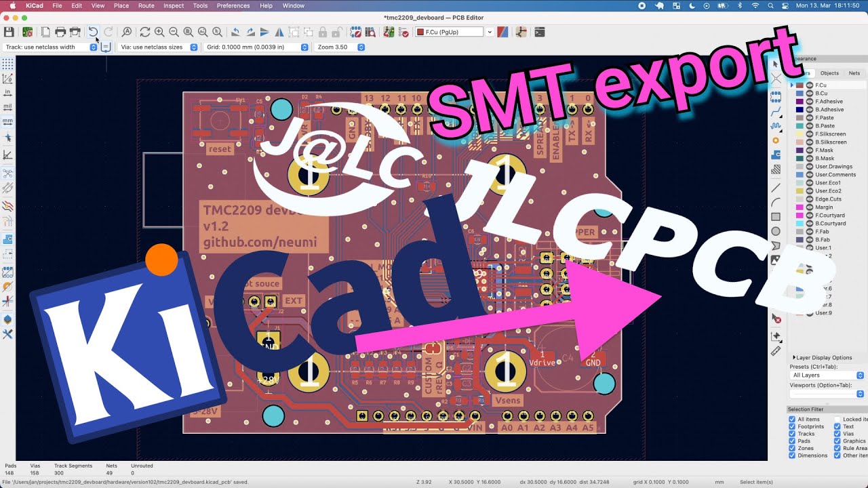Rotate selection counterclockwise
The image size is (868, 488).
point(235,32)
